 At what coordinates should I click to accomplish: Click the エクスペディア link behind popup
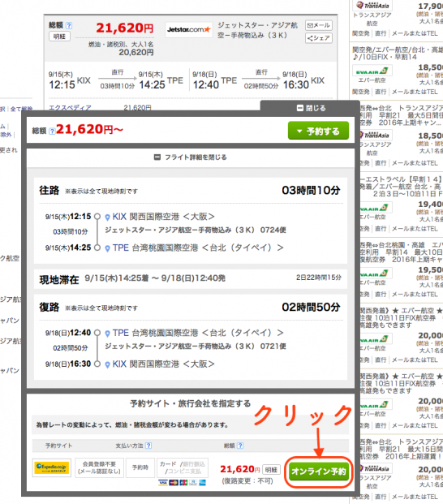70,107
